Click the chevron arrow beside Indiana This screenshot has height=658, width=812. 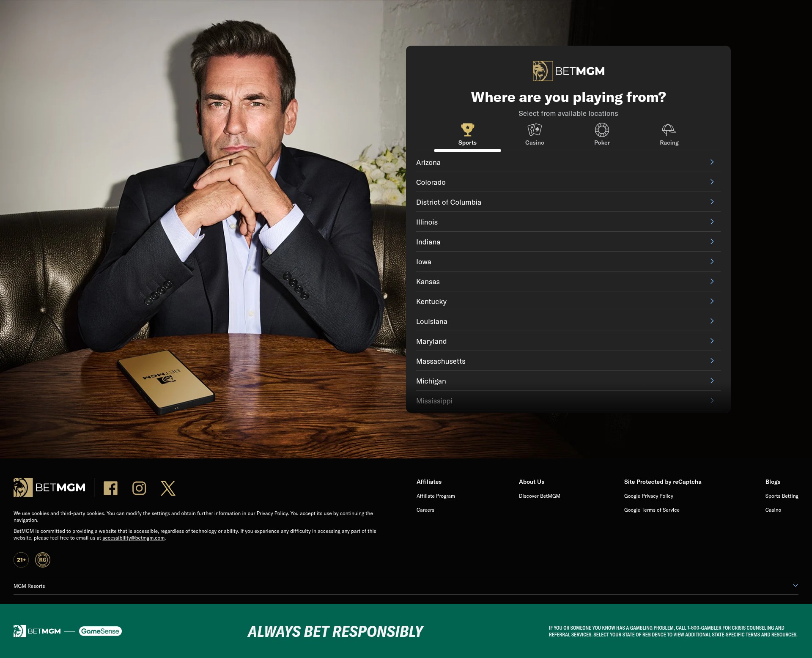click(712, 241)
